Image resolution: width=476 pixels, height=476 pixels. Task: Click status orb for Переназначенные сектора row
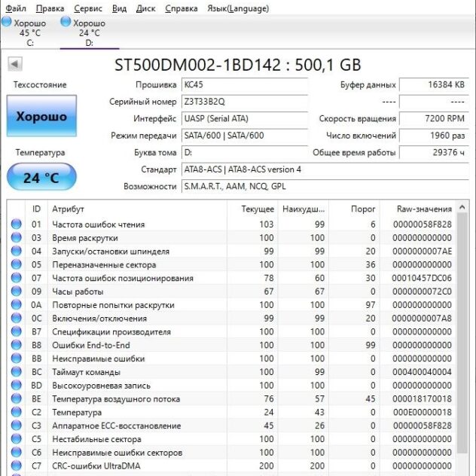click(17, 265)
